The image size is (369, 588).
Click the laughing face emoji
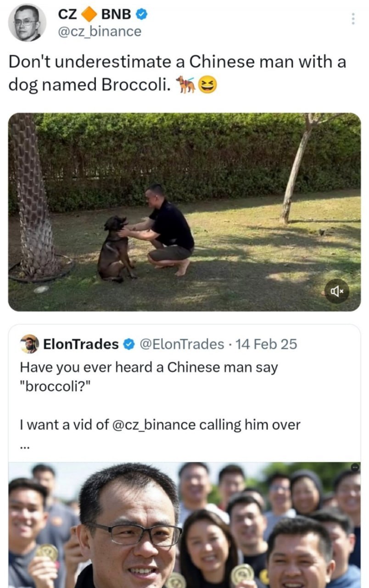coord(208,85)
